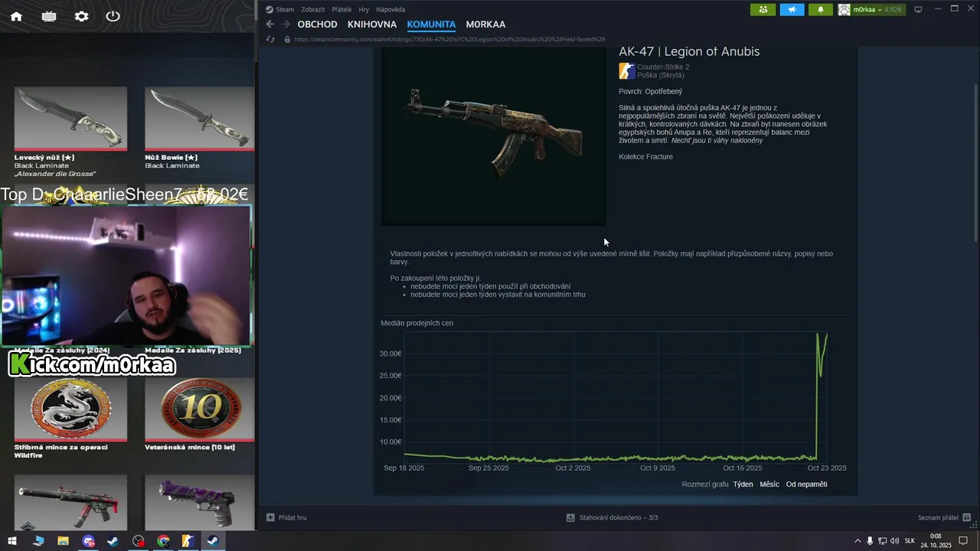This screenshot has width=980, height=551.
Task: Open the Steam menu
Action: coord(285,9)
